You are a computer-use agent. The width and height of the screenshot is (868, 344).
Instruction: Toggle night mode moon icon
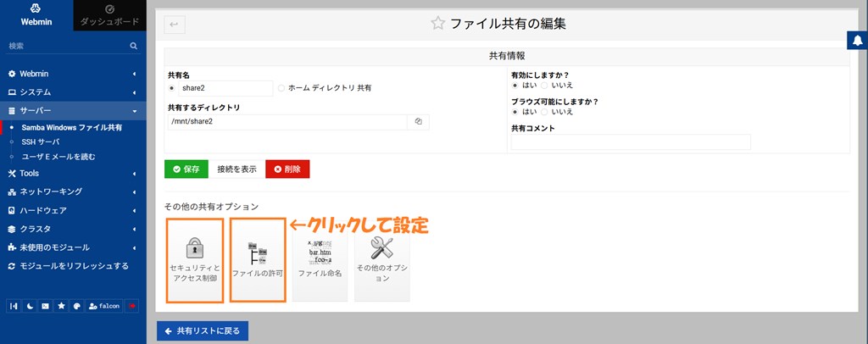click(x=31, y=306)
